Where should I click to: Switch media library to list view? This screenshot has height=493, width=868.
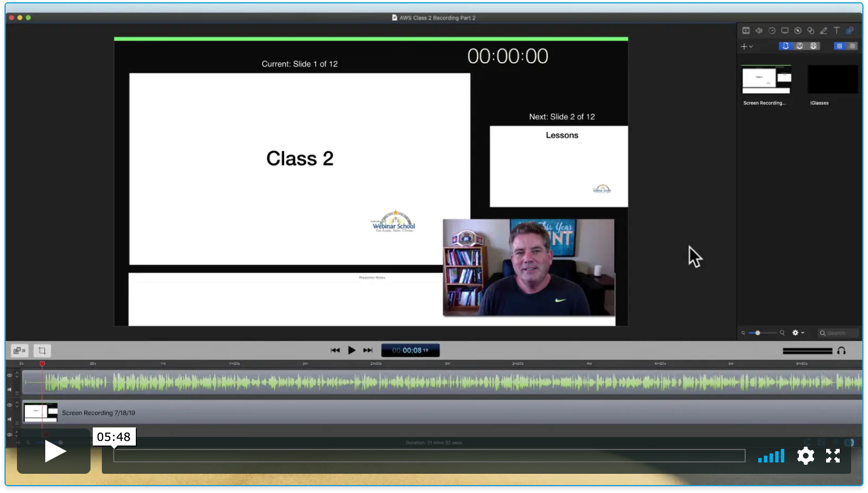click(x=852, y=46)
